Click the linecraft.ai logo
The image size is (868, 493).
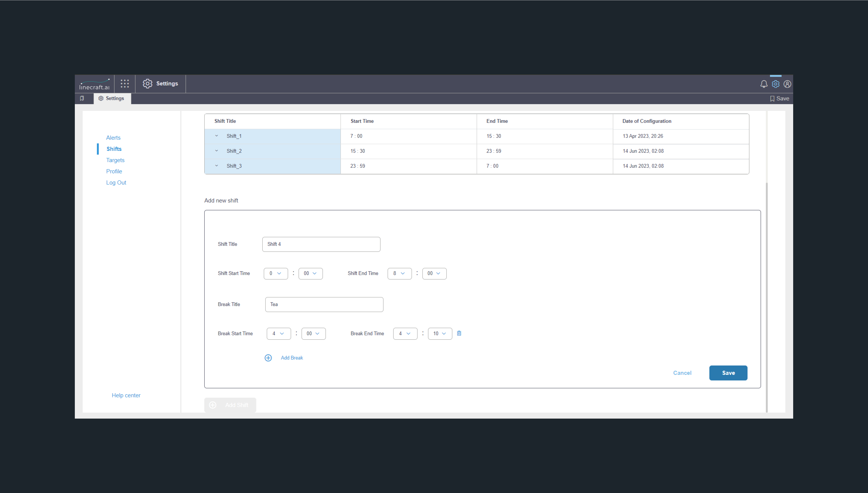click(94, 84)
